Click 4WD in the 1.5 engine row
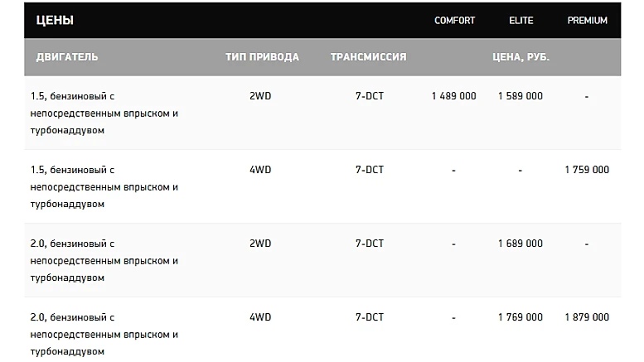The height and width of the screenshot is (362, 644). pyautogui.click(x=260, y=170)
